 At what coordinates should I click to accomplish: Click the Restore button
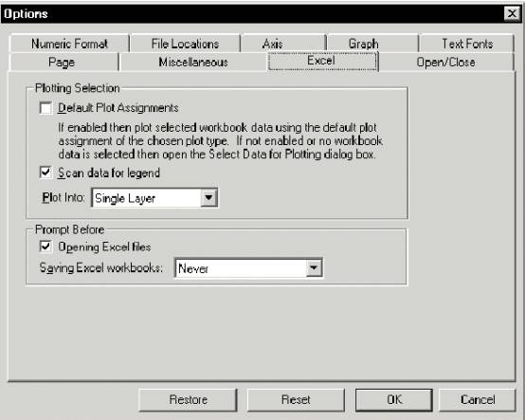coord(188,399)
